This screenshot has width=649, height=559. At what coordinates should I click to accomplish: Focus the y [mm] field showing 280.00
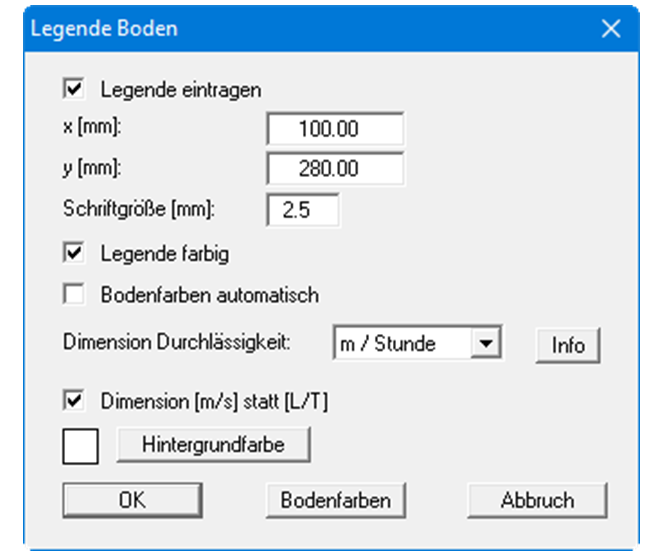335,169
